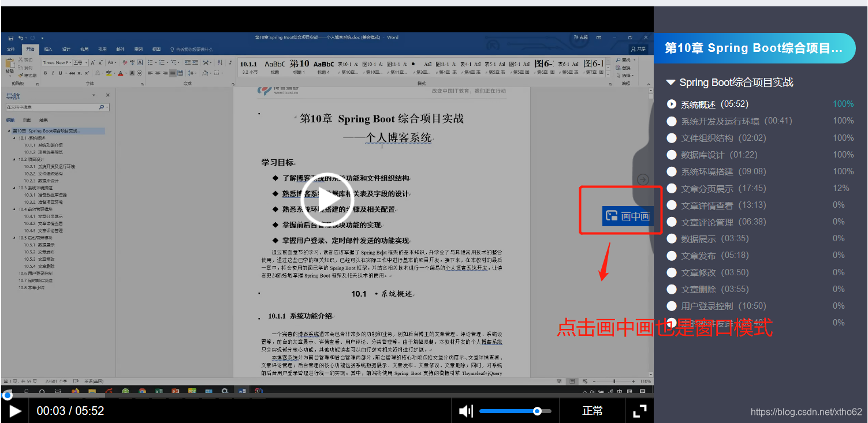The image size is (868, 423).
Task: Click the Word icon in the recorded taskbar
Action: coord(242,391)
